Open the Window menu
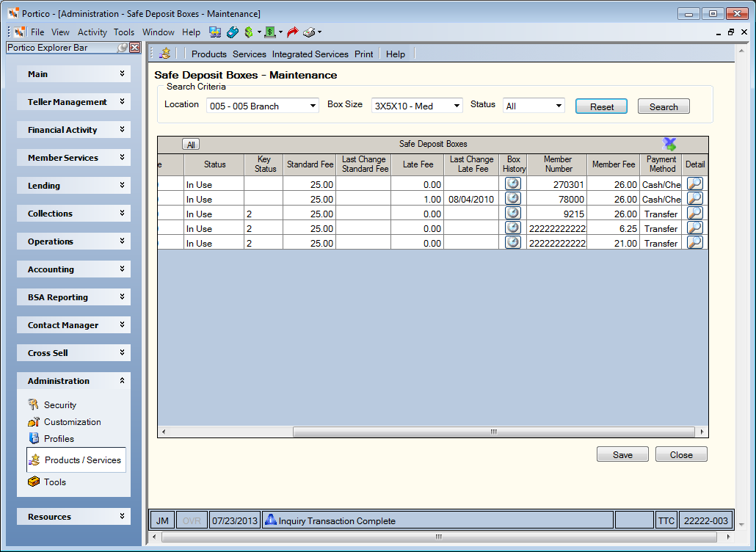The image size is (756, 552). (x=158, y=32)
